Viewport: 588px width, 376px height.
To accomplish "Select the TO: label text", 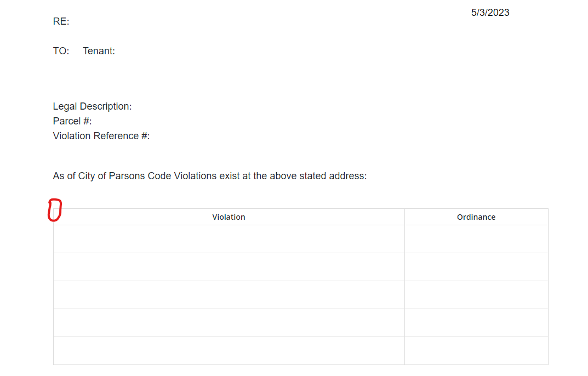I will click(x=61, y=51).
